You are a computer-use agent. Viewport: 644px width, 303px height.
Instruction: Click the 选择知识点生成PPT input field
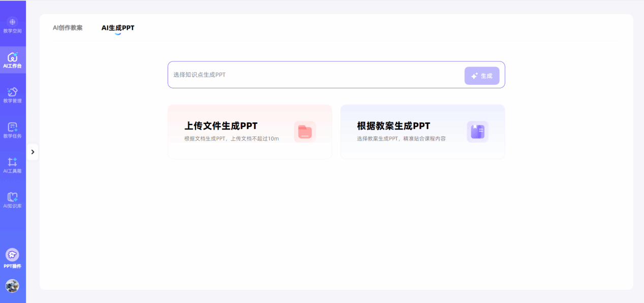click(x=315, y=75)
